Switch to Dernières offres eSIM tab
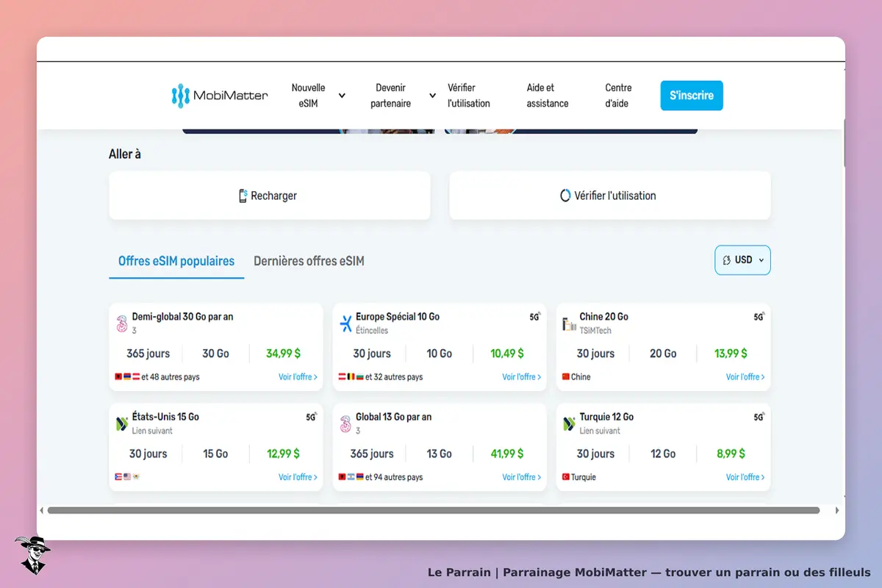Image resolution: width=882 pixels, height=588 pixels. pyautogui.click(x=309, y=261)
